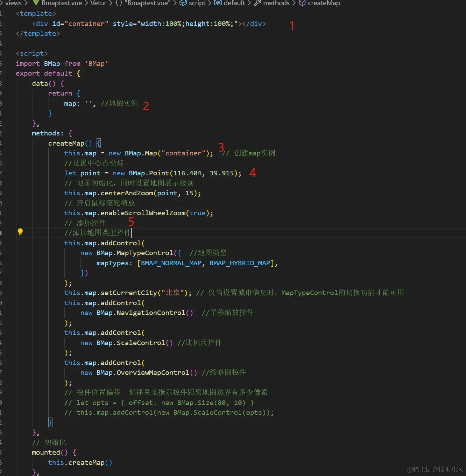The image size is (466, 476).
Task: Select the methods breadcrumb segment
Action: [276, 3]
